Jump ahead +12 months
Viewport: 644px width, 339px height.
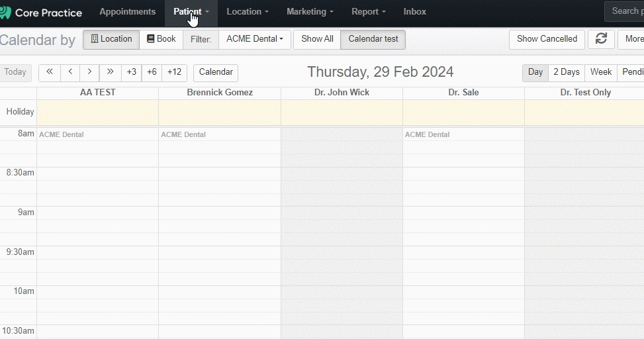(x=174, y=72)
